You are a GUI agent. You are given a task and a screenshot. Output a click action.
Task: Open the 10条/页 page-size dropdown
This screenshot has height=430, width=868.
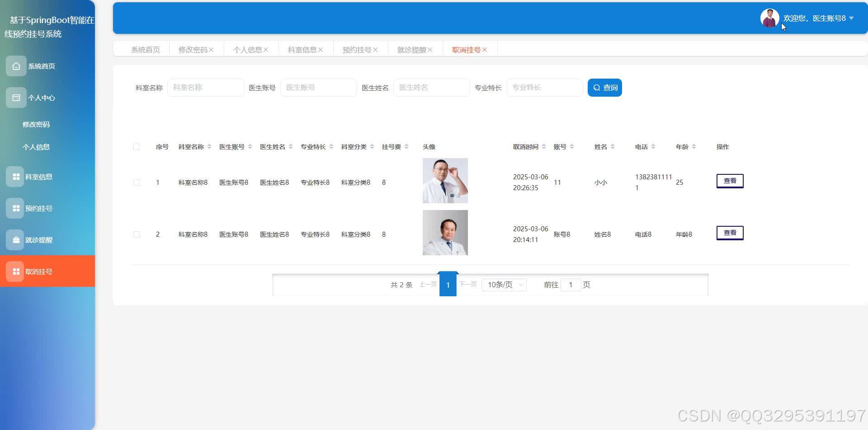click(503, 284)
